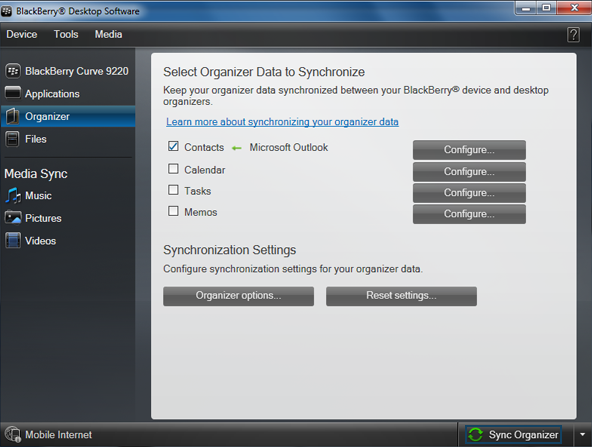The image size is (592, 447).
Task: Click the Contacts label
Action: (204, 147)
